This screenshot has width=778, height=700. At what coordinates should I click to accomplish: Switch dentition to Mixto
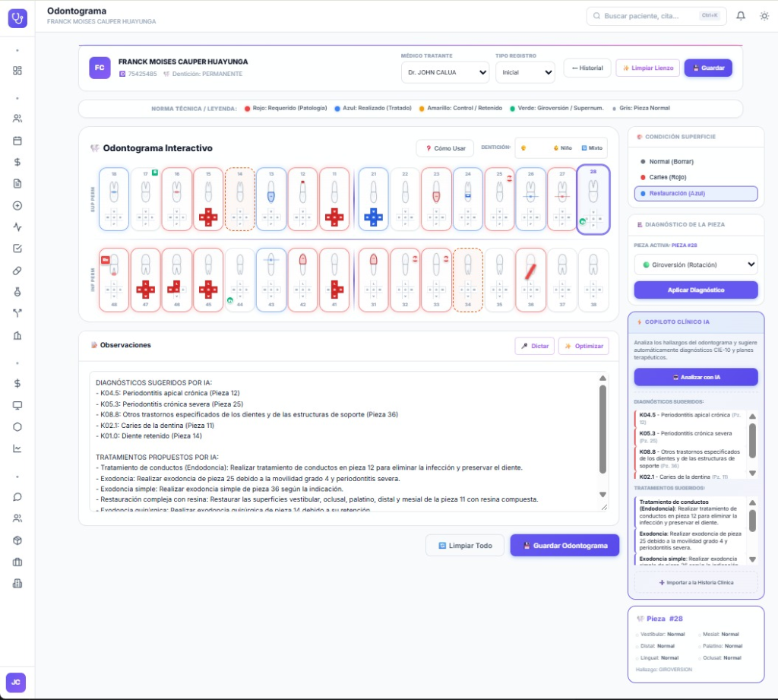(x=592, y=148)
